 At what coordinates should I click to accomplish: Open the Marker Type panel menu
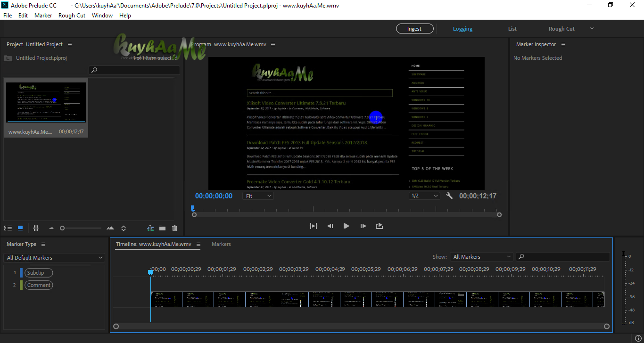[x=43, y=244]
